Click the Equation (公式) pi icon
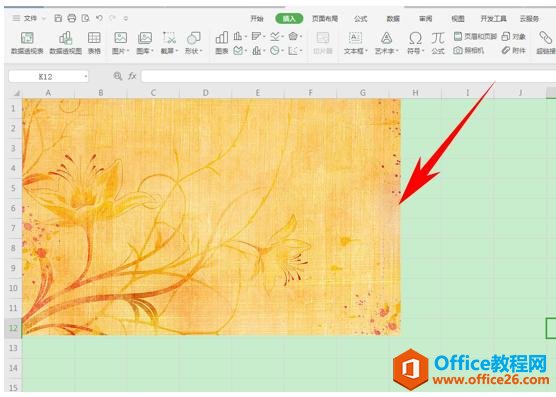 pyautogui.click(x=438, y=38)
